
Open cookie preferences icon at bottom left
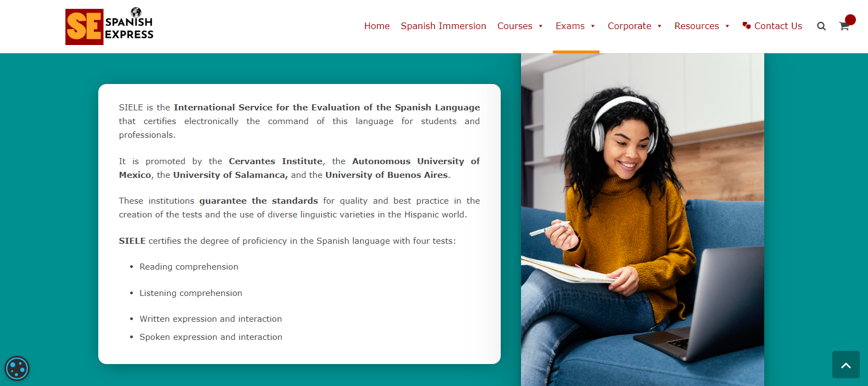17,368
